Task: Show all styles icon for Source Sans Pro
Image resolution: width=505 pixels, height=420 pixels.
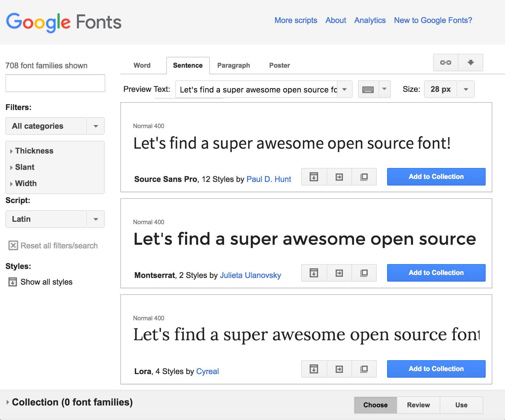Action: coord(314,177)
